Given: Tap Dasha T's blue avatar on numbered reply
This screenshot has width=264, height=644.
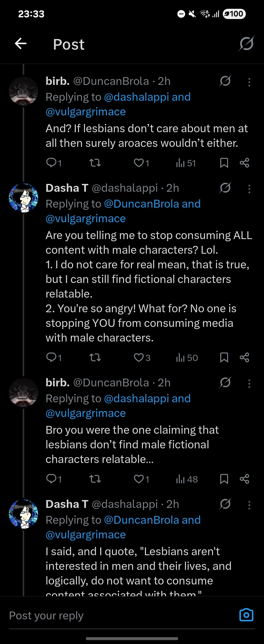Looking at the screenshot, I should tap(23, 198).
